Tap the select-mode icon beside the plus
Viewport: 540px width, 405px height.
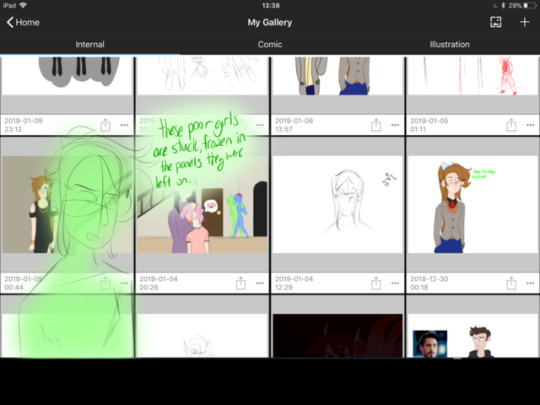(x=496, y=22)
